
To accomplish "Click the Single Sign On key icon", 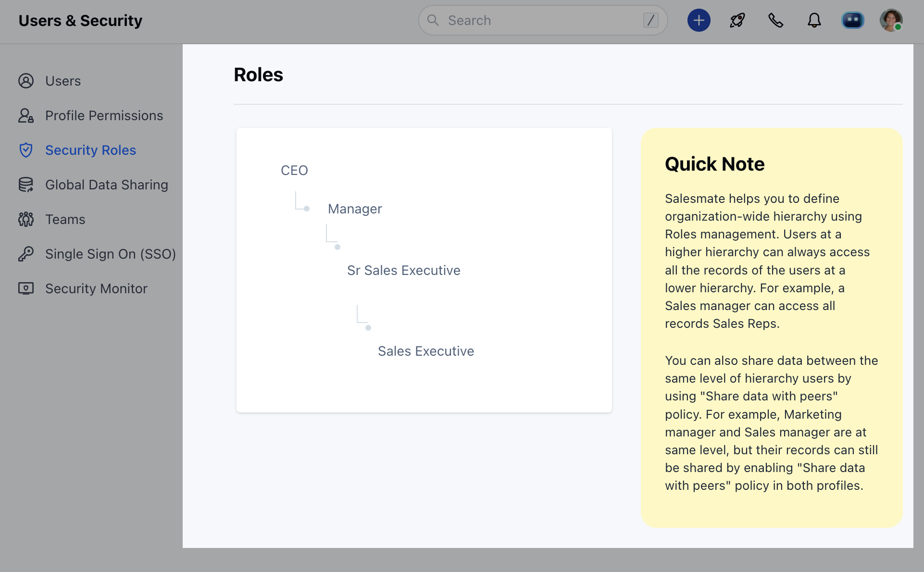I will coord(26,254).
